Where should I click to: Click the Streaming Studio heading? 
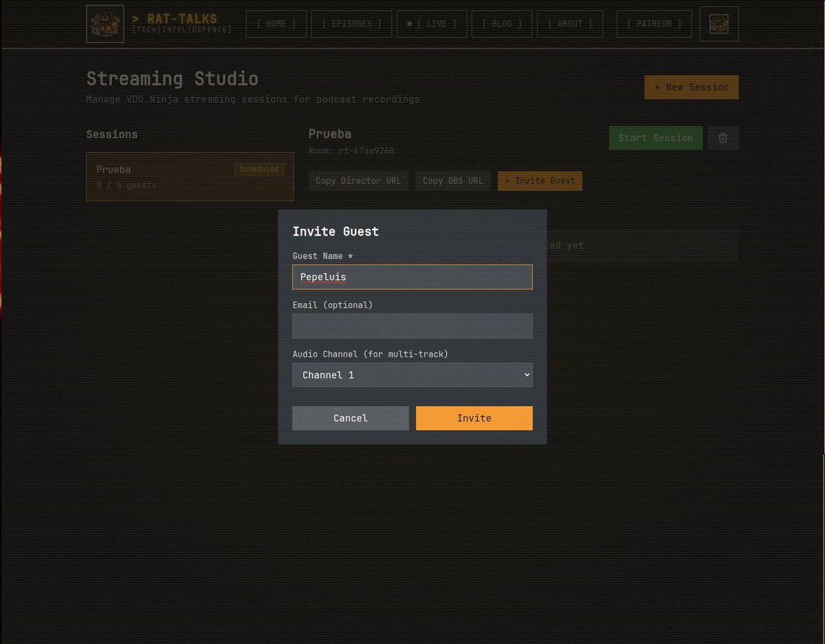pos(173,78)
